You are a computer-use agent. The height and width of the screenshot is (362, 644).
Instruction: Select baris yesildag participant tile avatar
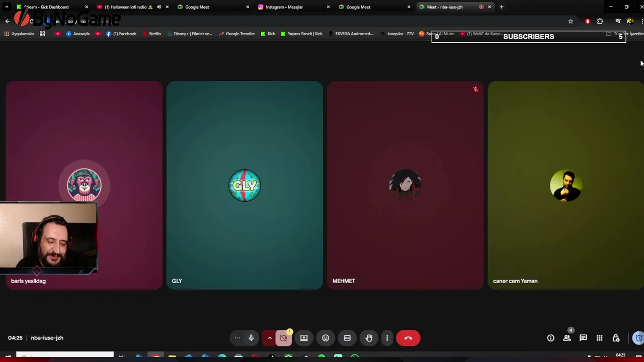pos(84,185)
